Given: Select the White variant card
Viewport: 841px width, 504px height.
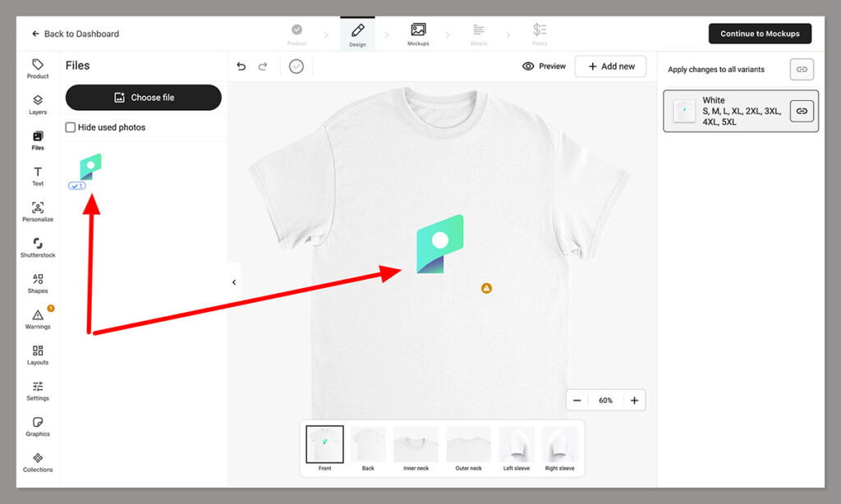Looking at the screenshot, I should click(741, 111).
